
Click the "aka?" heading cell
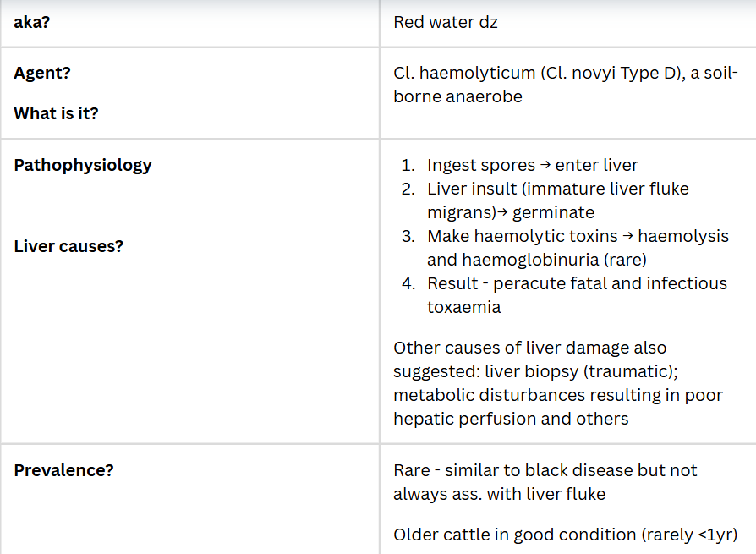click(x=33, y=23)
